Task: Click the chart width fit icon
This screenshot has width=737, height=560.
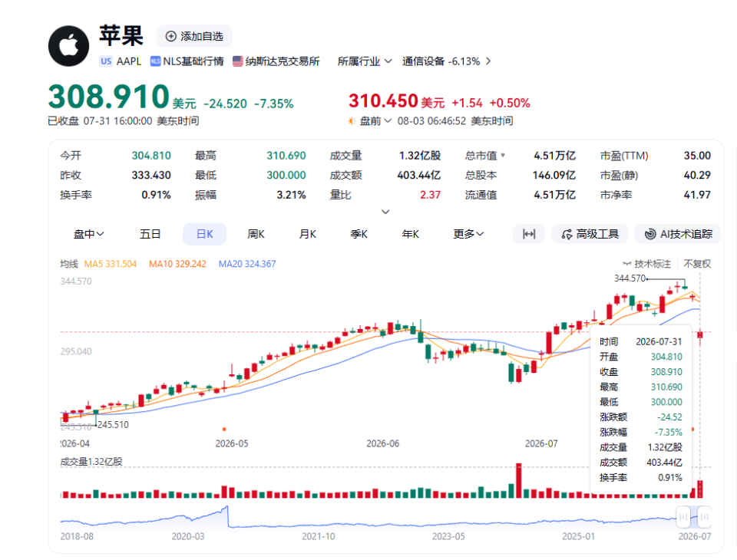Action: [x=529, y=234]
